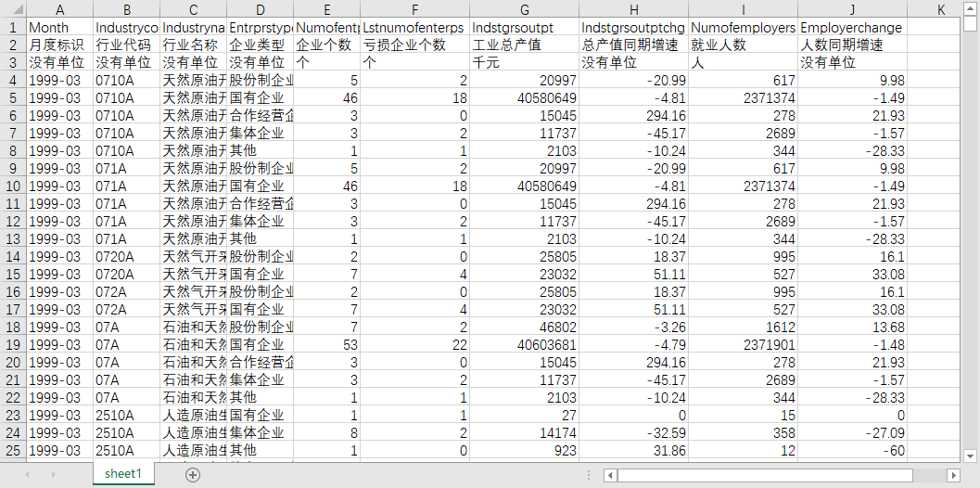The width and height of the screenshot is (980, 488).
Task: Click the Employerchange header cell
Action: coord(852,28)
